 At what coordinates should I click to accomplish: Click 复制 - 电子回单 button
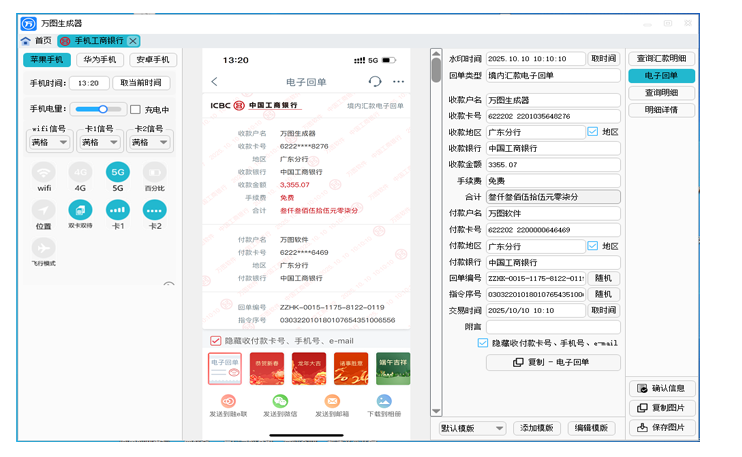(x=553, y=362)
